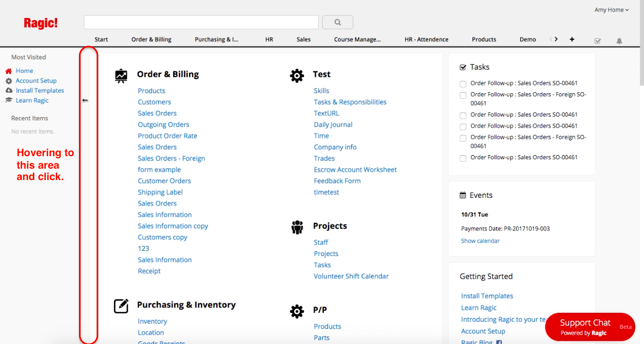This screenshot has width=644, height=344.
Task: Add a new tab with the plus icon
Action: pyautogui.click(x=572, y=39)
